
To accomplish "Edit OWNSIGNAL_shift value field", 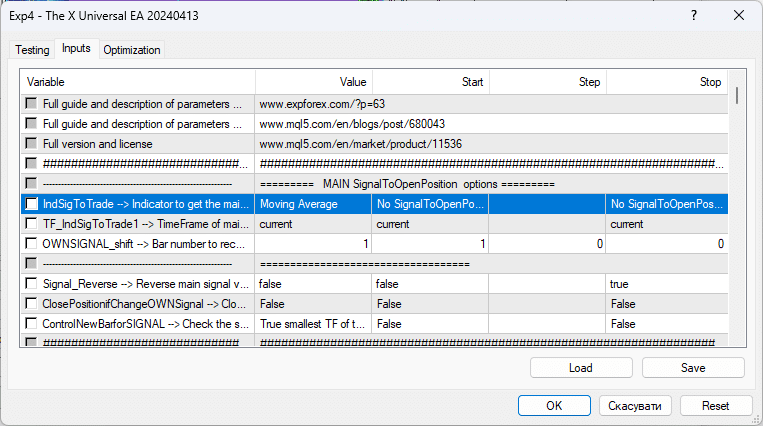I will (x=313, y=244).
